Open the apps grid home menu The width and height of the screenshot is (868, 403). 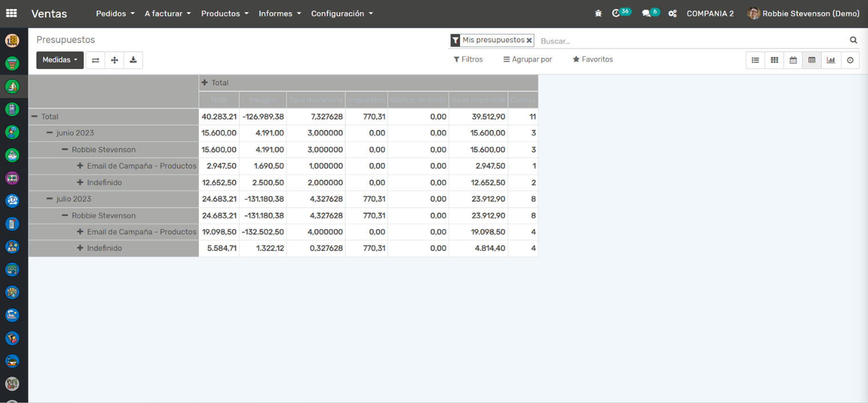pyautogui.click(x=11, y=13)
